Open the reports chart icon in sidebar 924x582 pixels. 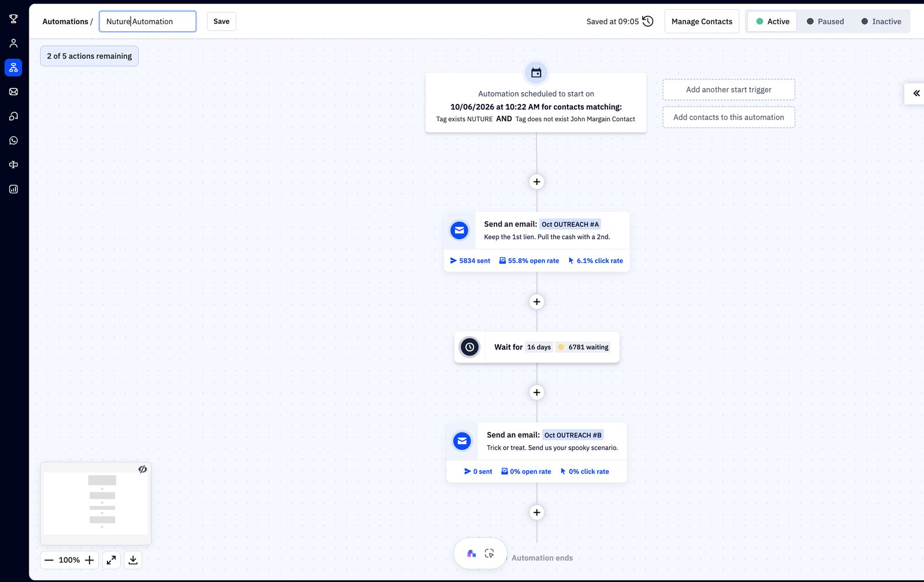coord(13,189)
